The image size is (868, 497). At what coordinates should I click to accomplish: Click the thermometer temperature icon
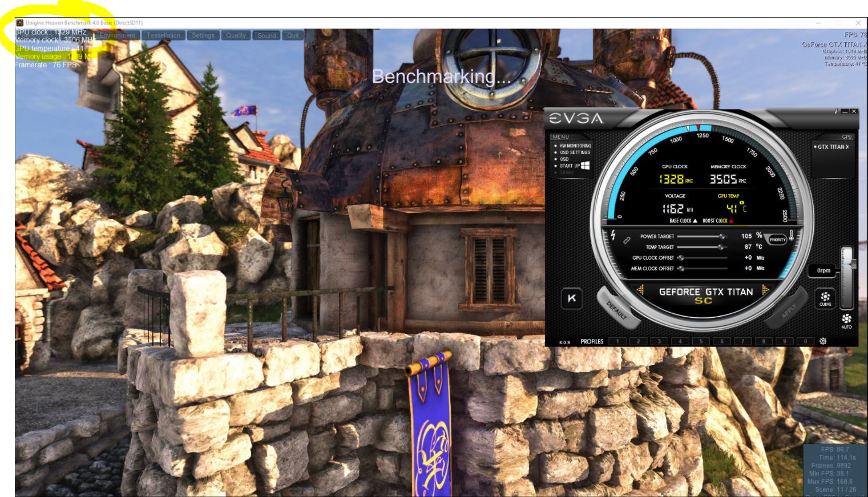(x=792, y=235)
